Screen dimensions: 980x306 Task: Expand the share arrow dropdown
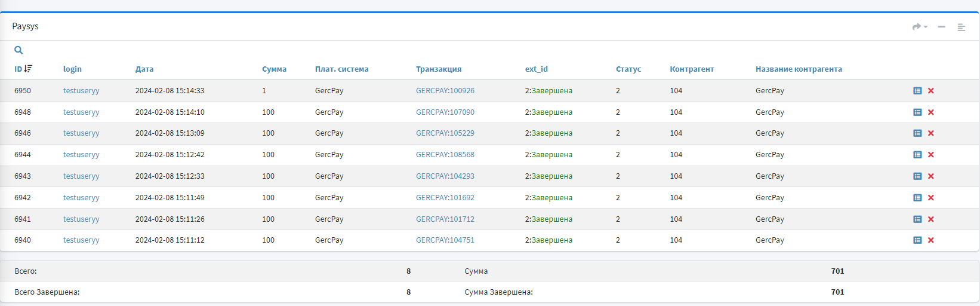(x=920, y=27)
